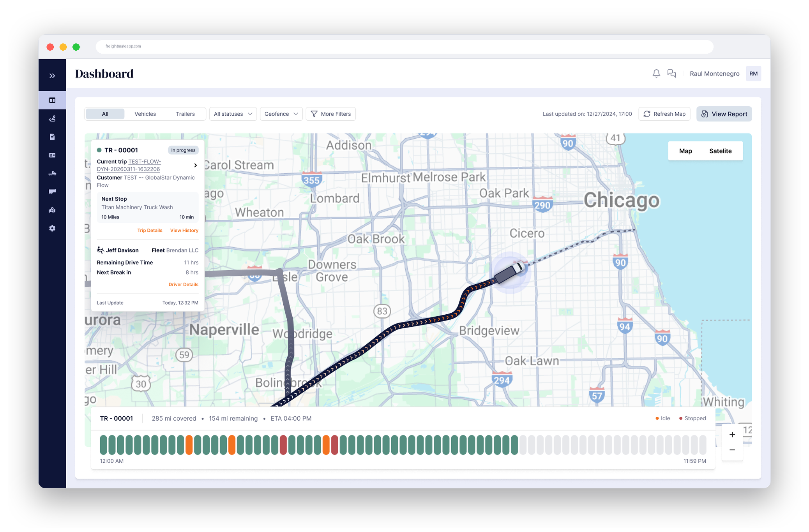Click the Next Stop Titan Machinery Truck Wash

147,207
